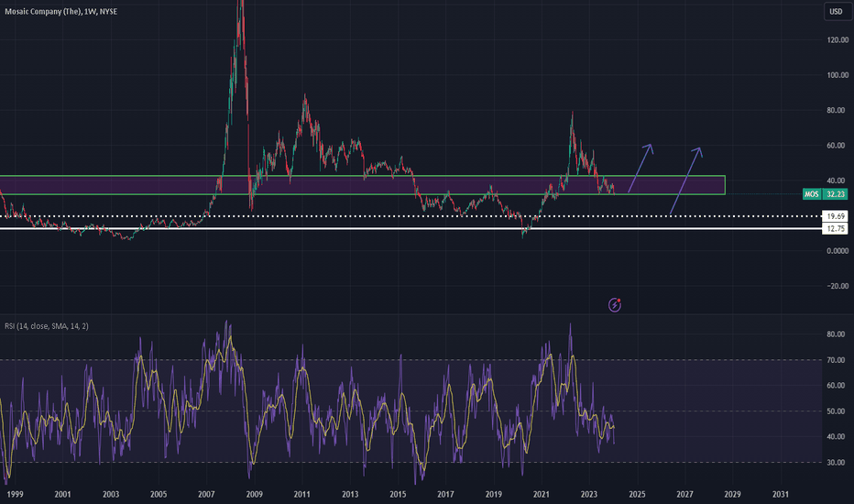Click the 2011 year on time axis

pyautogui.click(x=301, y=494)
